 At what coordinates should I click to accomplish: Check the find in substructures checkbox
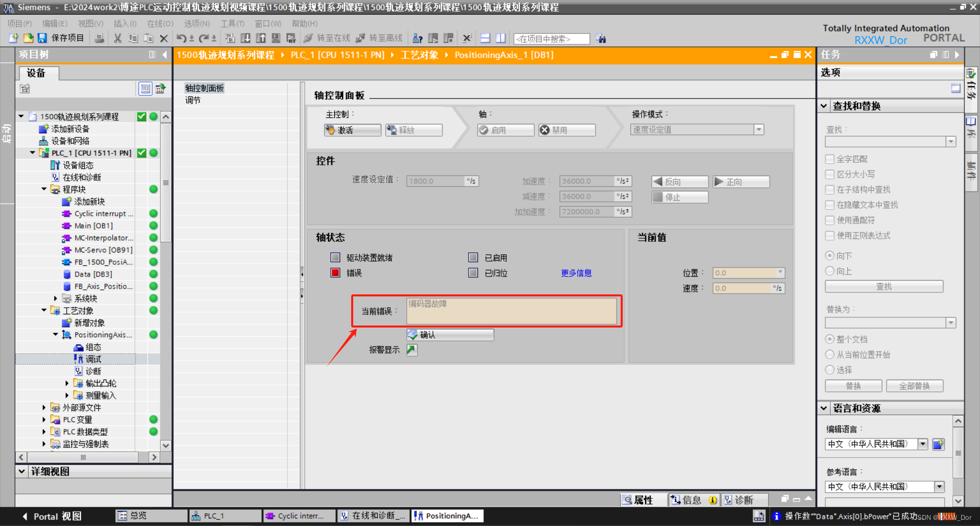830,190
